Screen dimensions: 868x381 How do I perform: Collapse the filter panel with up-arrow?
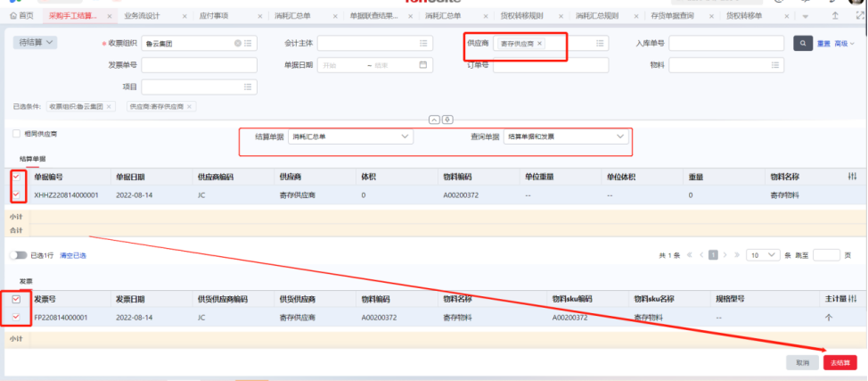pos(434,120)
